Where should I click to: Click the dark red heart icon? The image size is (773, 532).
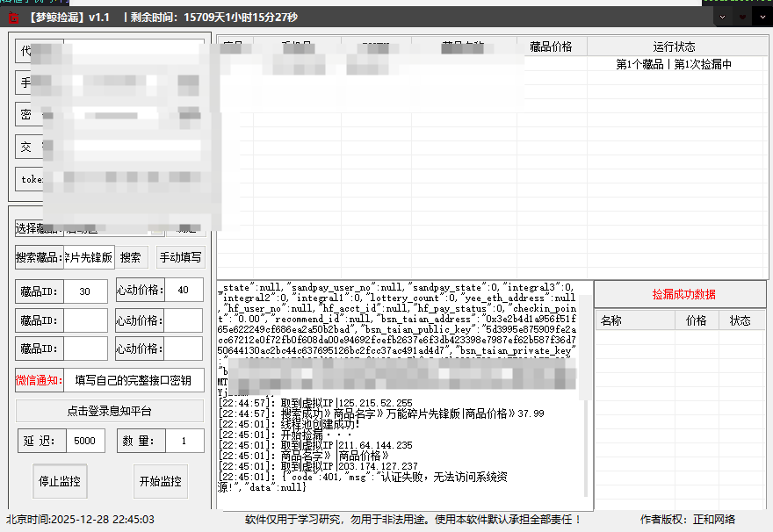(742, 17)
